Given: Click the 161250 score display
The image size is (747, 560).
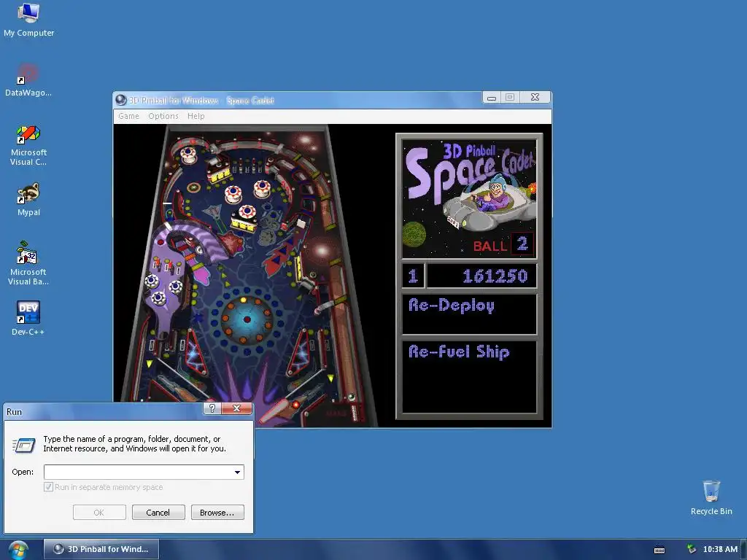Looking at the screenshot, I should 481,276.
